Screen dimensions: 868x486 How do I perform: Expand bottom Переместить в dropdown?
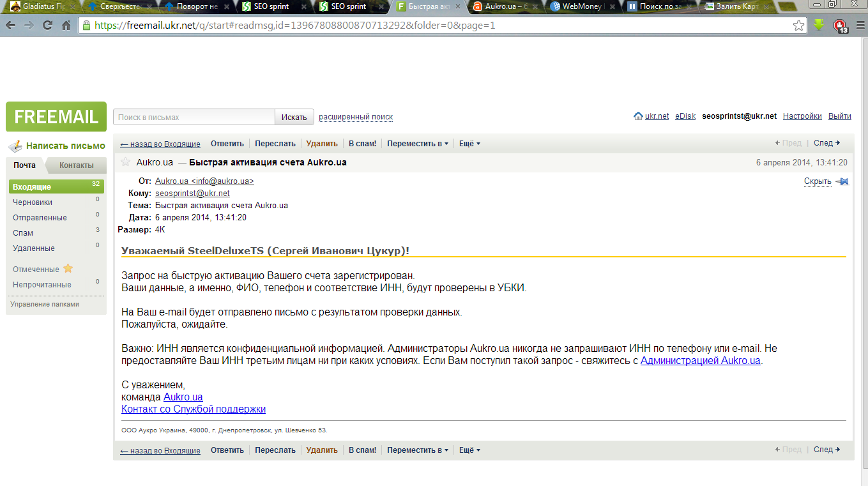click(418, 450)
